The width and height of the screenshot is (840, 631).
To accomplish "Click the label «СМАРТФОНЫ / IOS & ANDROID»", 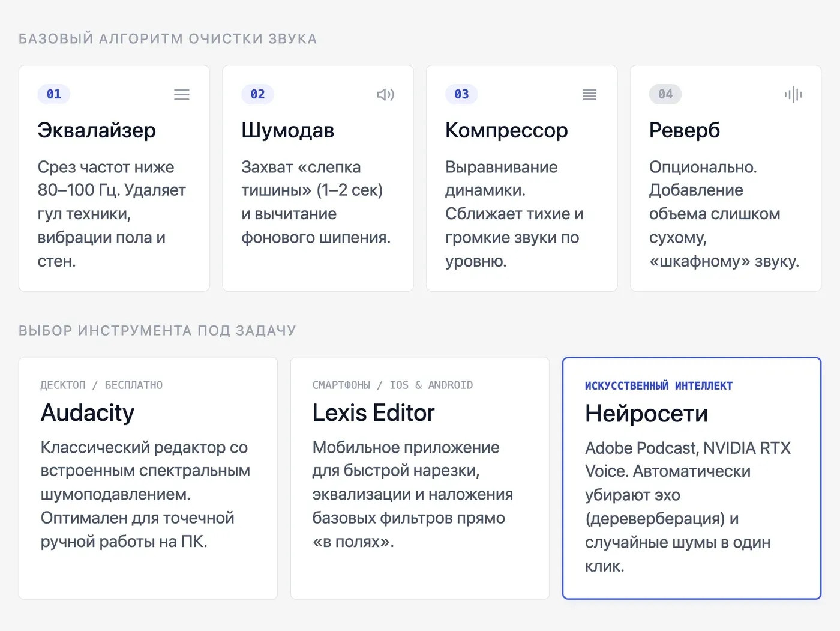I will point(392,385).
